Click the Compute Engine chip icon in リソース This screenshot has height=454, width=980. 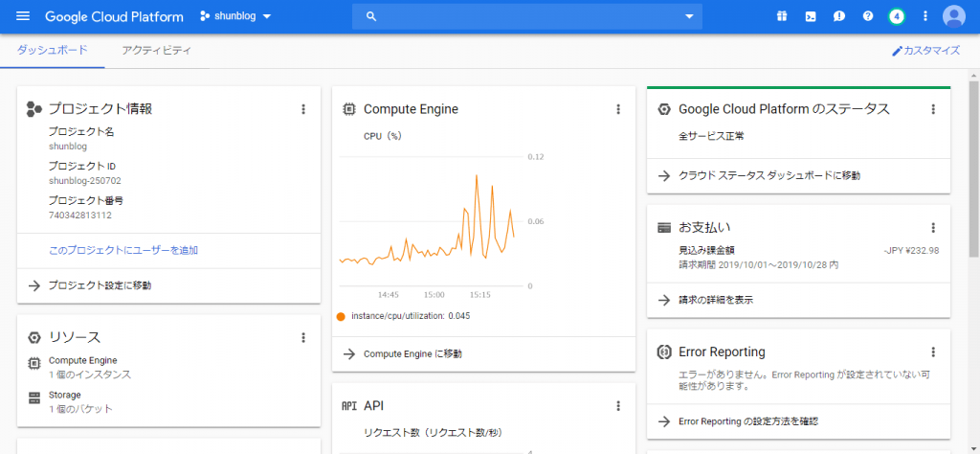click(x=34, y=363)
